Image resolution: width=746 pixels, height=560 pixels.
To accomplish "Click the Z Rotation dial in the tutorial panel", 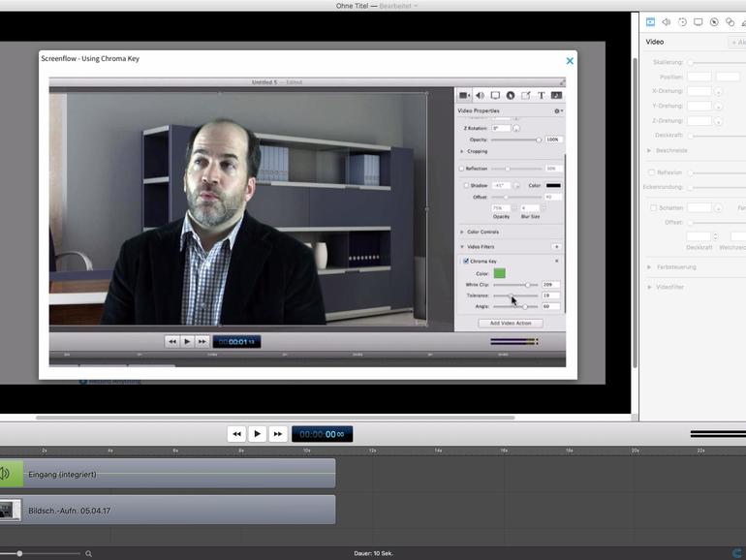I will 516,128.
